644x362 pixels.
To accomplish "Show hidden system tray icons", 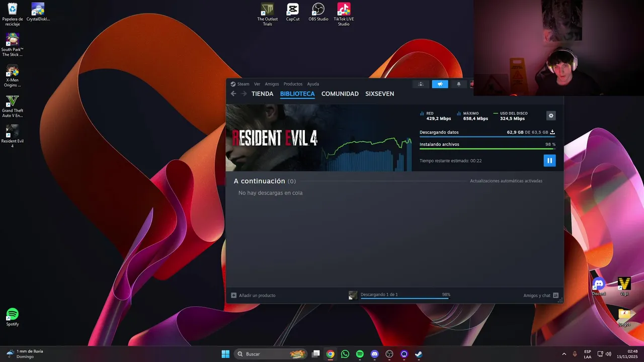I will (564, 354).
